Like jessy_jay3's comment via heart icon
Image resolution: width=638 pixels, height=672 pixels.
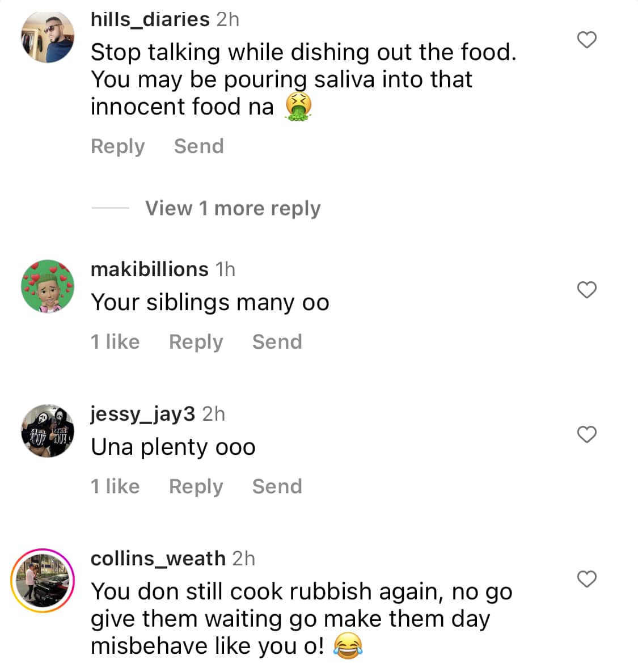click(586, 434)
